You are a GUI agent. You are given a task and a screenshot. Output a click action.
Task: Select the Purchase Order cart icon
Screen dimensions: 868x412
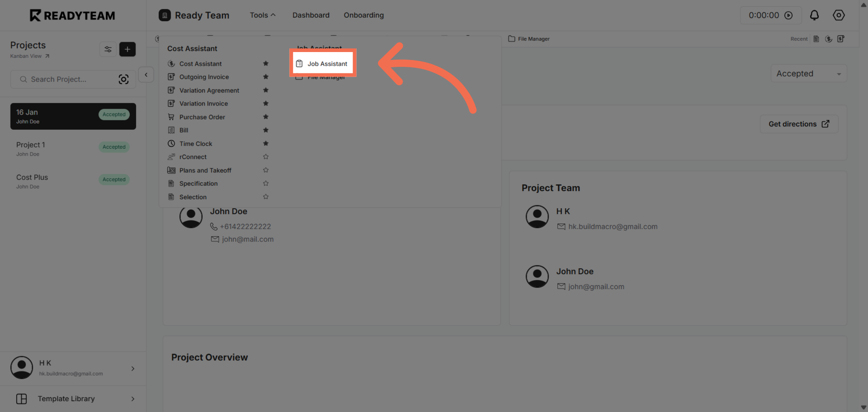point(171,117)
